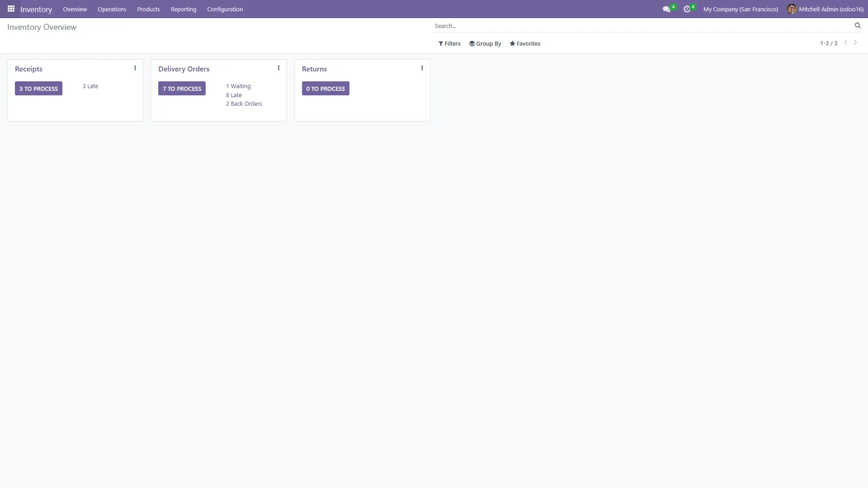Click 7 To Process delivery button
The image size is (868, 488).
[x=182, y=88]
